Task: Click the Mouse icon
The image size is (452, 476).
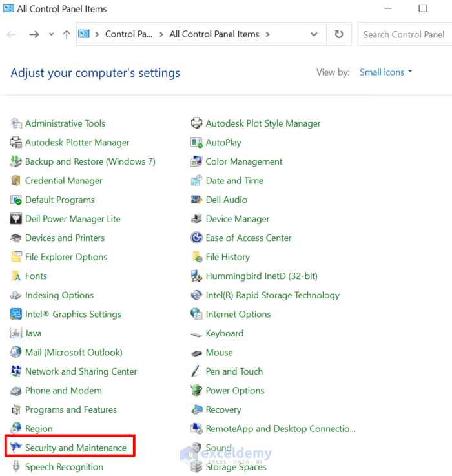Action: pyautogui.click(x=197, y=353)
